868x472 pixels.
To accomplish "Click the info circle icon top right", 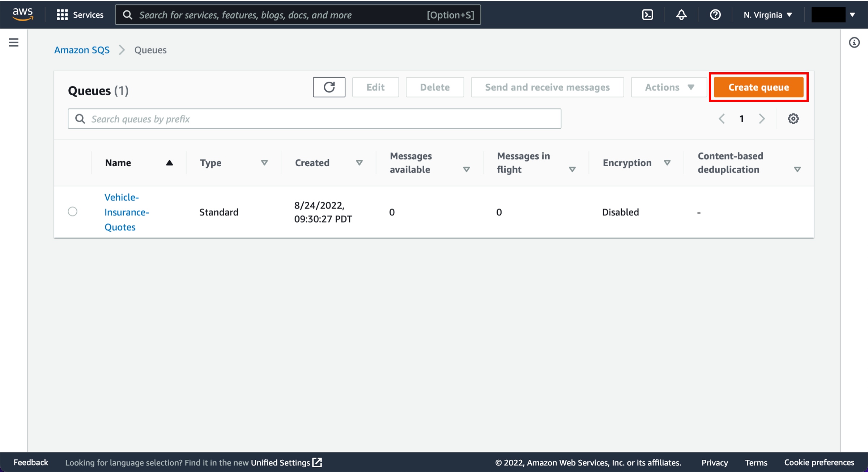I will (855, 42).
